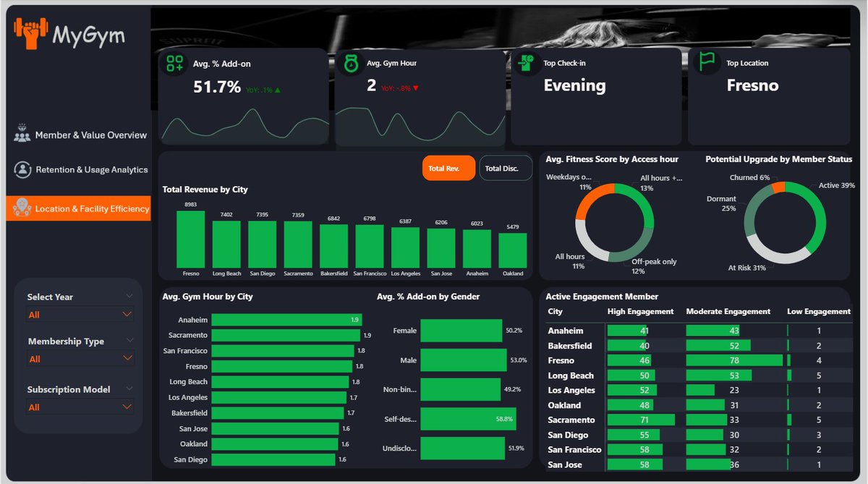The height and width of the screenshot is (484, 868).
Task: Click Sacramento row in engagement table
Action: 699,420
